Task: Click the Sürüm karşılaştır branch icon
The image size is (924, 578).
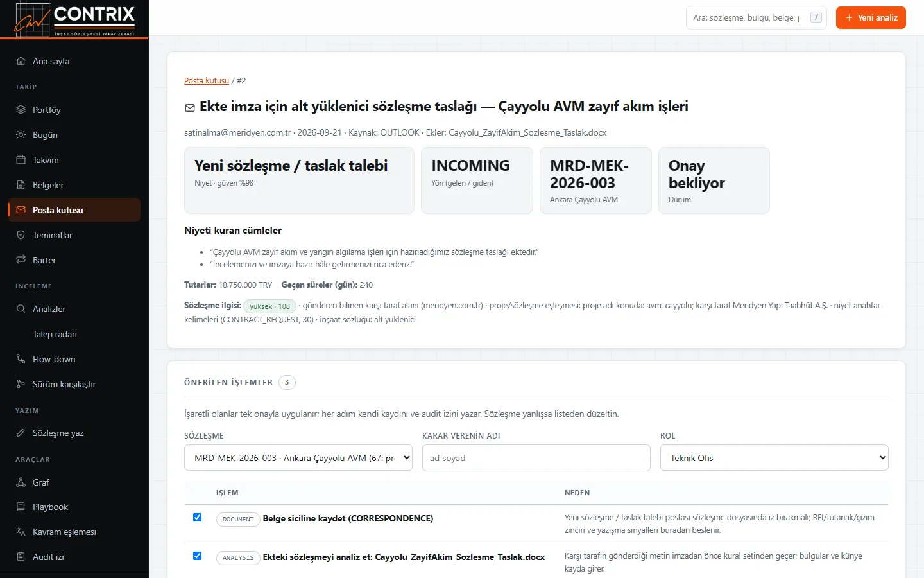Action: tap(21, 384)
